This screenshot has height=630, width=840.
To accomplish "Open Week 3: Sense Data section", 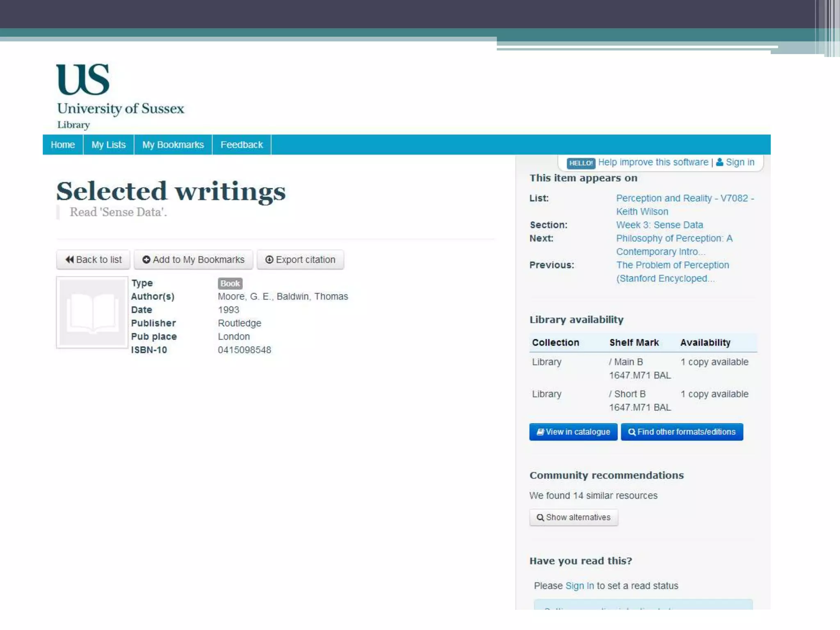I will [x=659, y=225].
